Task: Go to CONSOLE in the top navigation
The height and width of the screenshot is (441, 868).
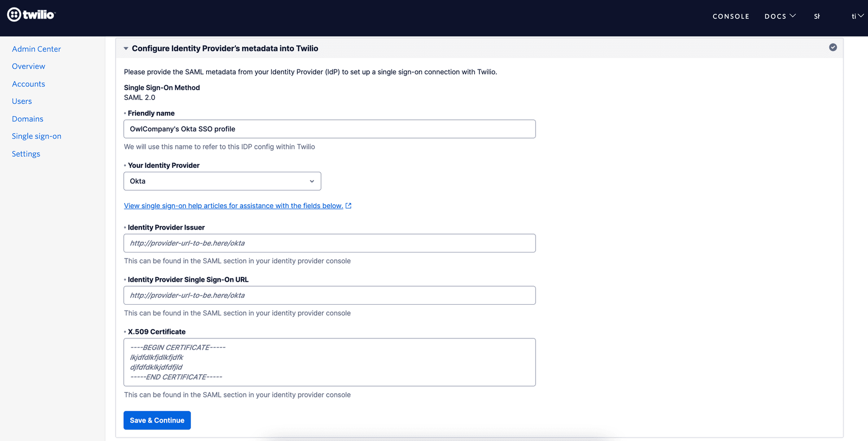Action: [731, 16]
